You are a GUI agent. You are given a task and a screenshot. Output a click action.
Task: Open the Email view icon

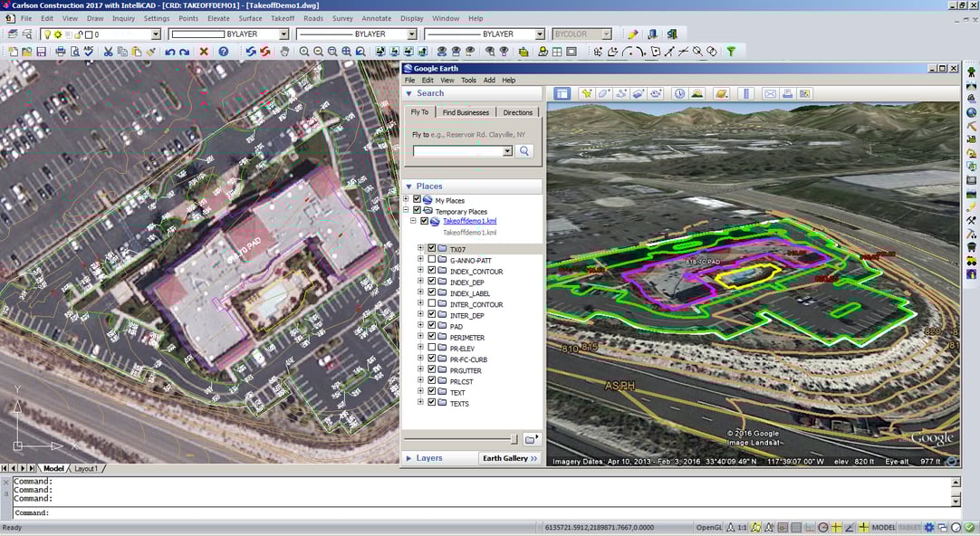pyautogui.click(x=770, y=93)
